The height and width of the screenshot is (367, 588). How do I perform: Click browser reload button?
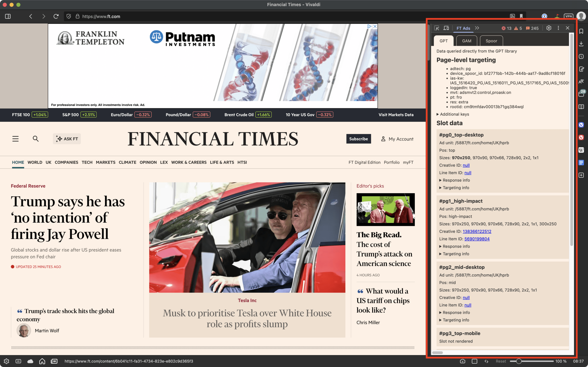coord(56,16)
